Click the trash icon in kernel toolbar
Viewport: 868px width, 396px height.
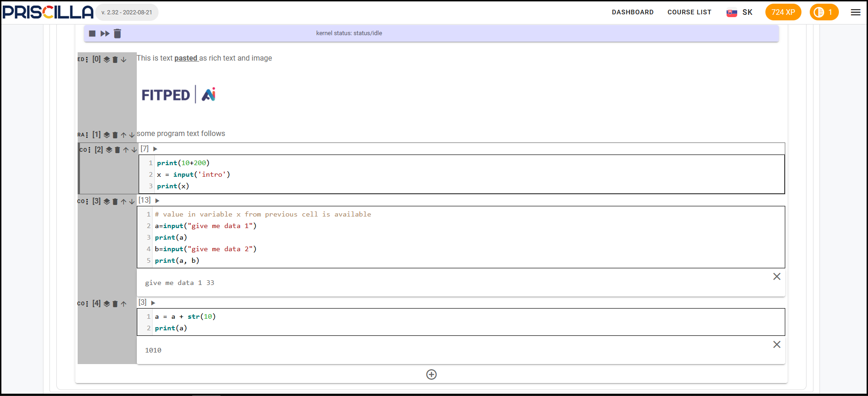tap(117, 33)
